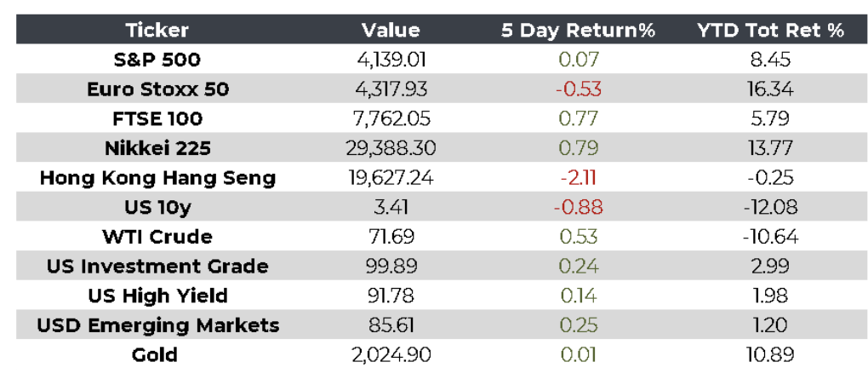Viewport: 868px width, 385px height.
Task: Select the -12.08 YTD return cell
Action: pyautogui.click(x=770, y=207)
